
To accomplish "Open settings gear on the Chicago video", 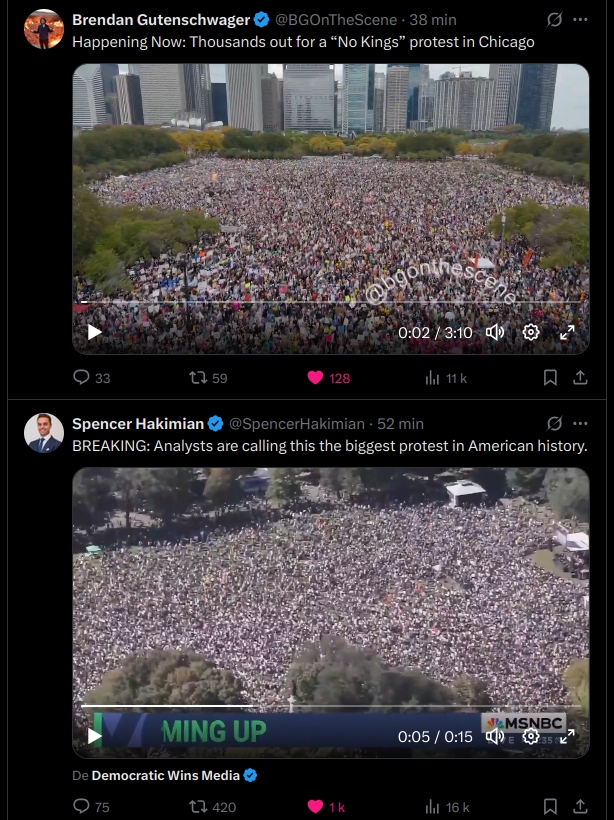I will pos(531,332).
